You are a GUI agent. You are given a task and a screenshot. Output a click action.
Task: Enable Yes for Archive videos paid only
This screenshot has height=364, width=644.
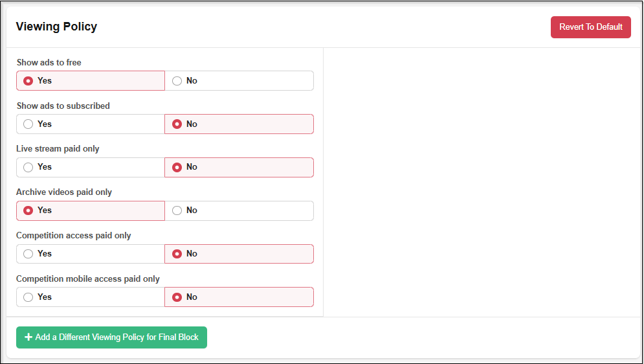[28, 210]
